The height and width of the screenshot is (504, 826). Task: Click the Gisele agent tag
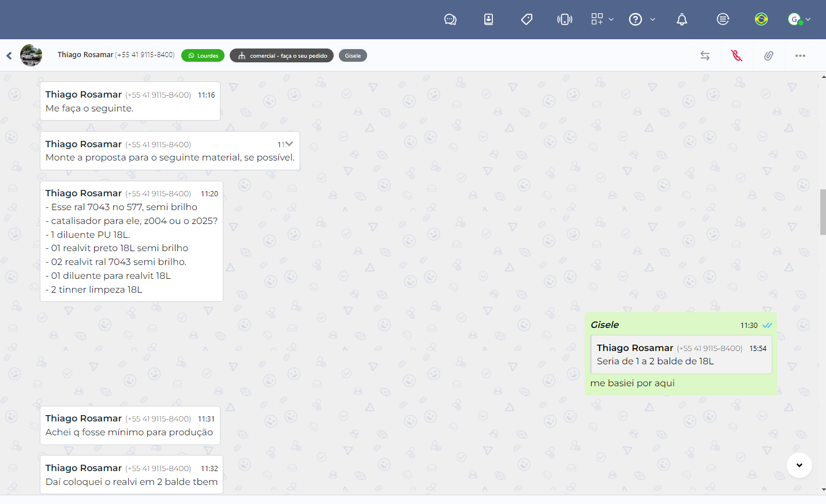(x=353, y=56)
